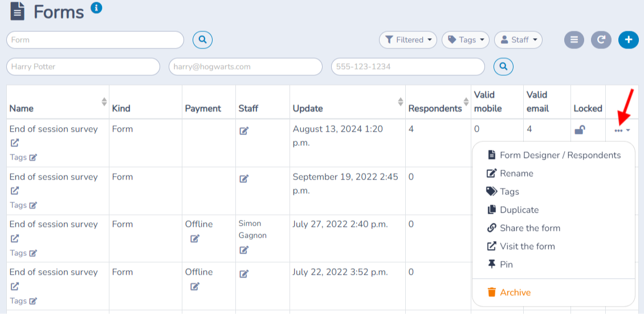Toggle the three-dots actions menu for first form

622,130
